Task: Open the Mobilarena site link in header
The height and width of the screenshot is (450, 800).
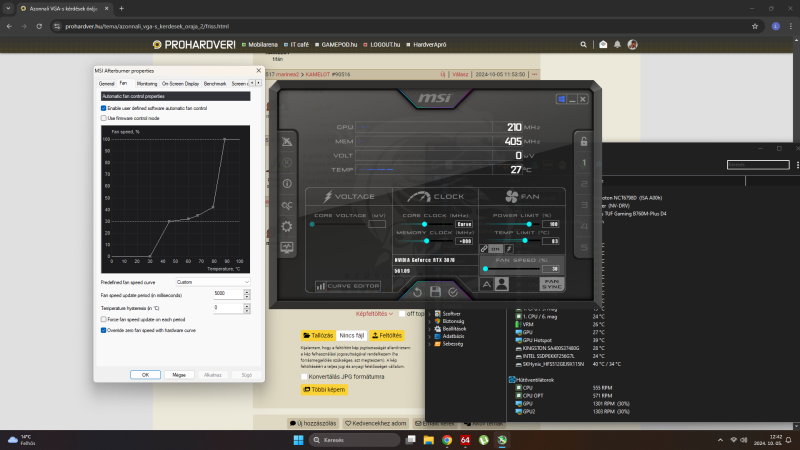Action: 260,44
